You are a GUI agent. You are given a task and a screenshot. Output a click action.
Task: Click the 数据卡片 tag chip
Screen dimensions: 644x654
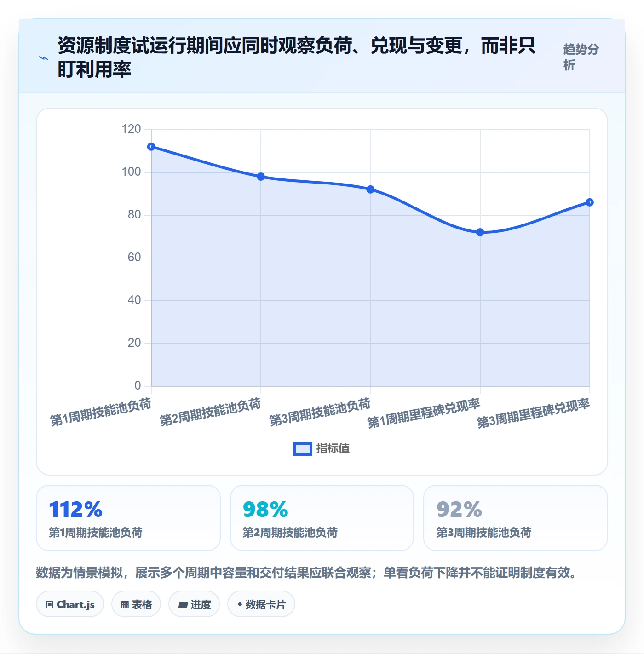point(261,604)
